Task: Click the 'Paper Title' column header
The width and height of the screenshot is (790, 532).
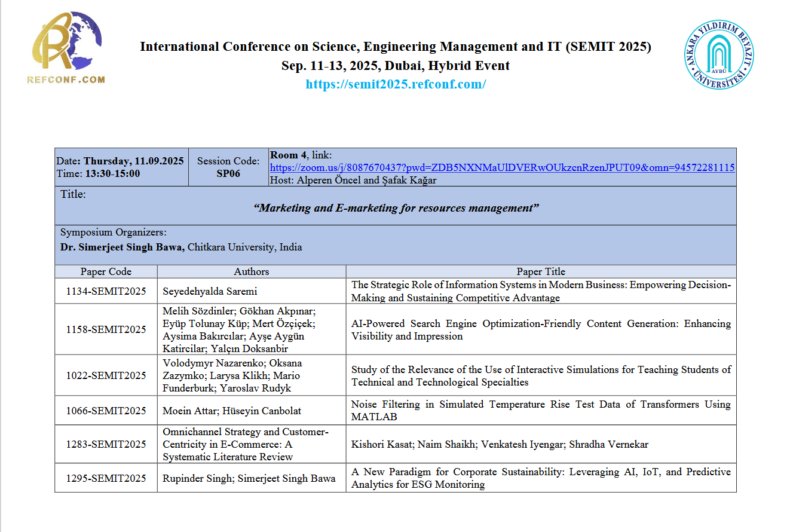Action: click(x=541, y=271)
